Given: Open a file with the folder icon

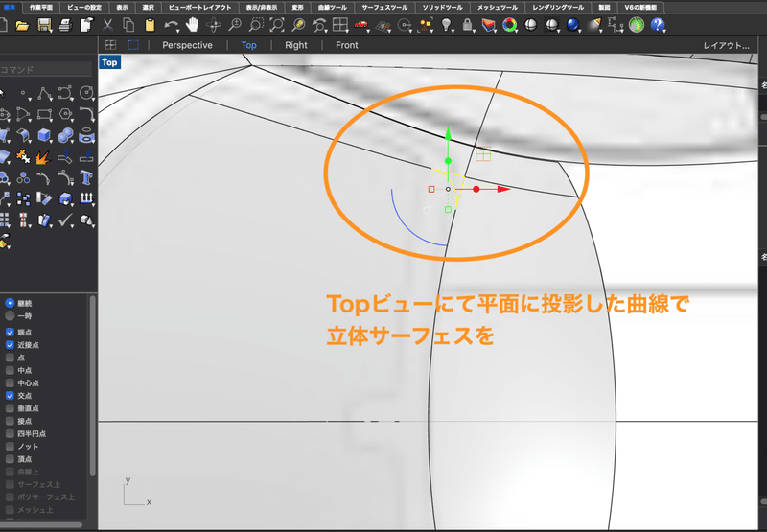Looking at the screenshot, I should coord(22,25).
